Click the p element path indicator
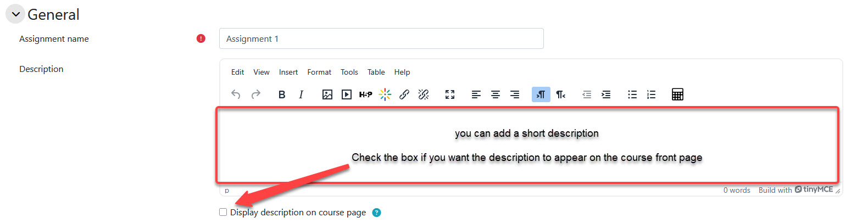The height and width of the screenshot is (223, 868). tap(227, 190)
